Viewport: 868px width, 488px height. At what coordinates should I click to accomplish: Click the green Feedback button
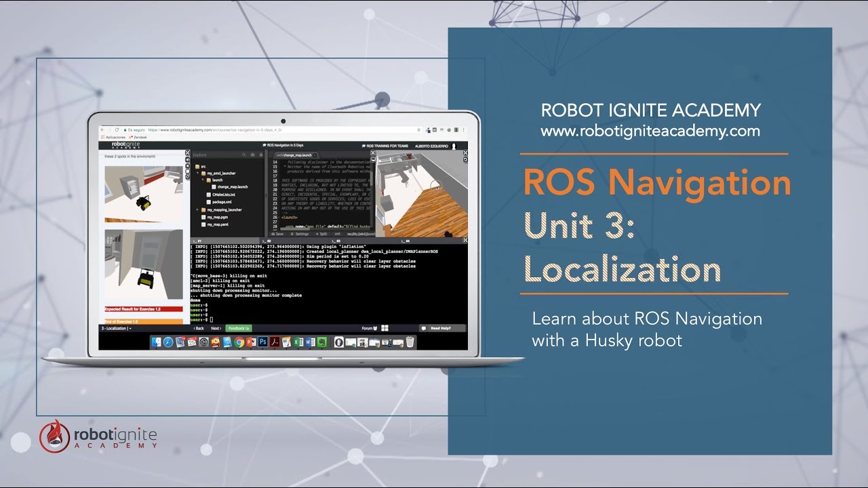(x=239, y=328)
